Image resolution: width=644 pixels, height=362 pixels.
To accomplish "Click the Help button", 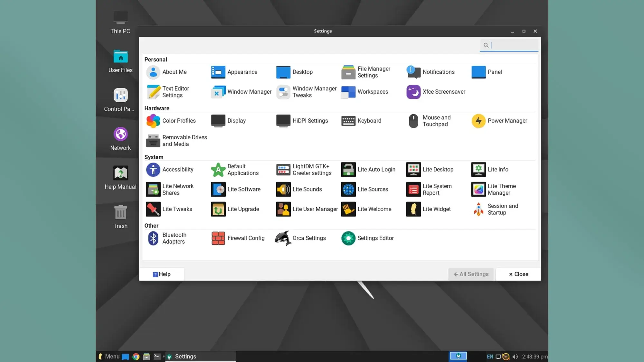I will [162, 274].
